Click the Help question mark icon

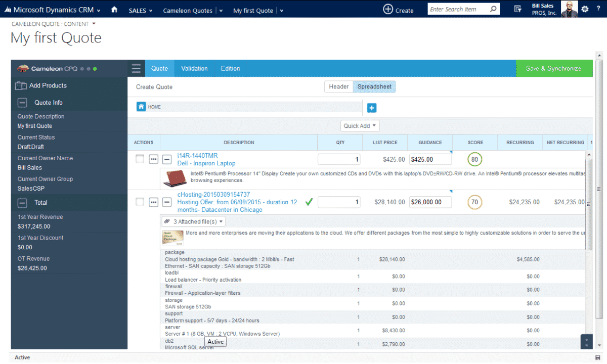pyautogui.click(x=598, y=9)
